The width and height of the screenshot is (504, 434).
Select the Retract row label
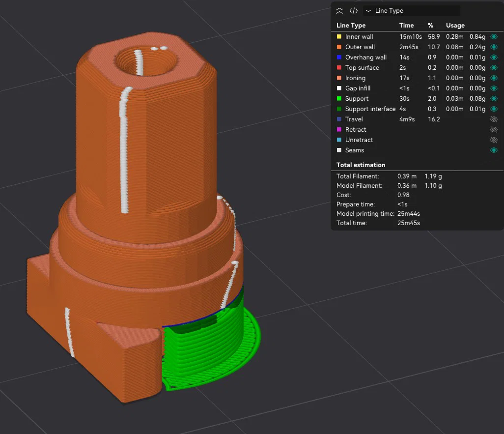356,129
